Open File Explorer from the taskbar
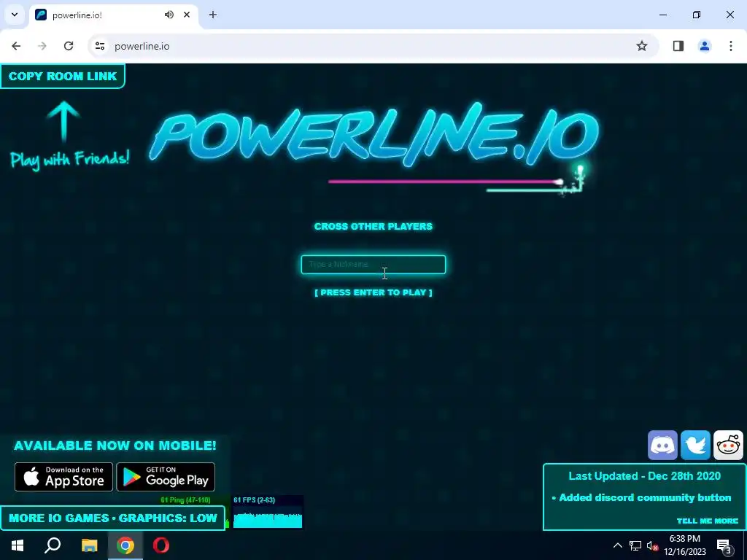Screen dimensions: 747x560 tap(89, 545)
